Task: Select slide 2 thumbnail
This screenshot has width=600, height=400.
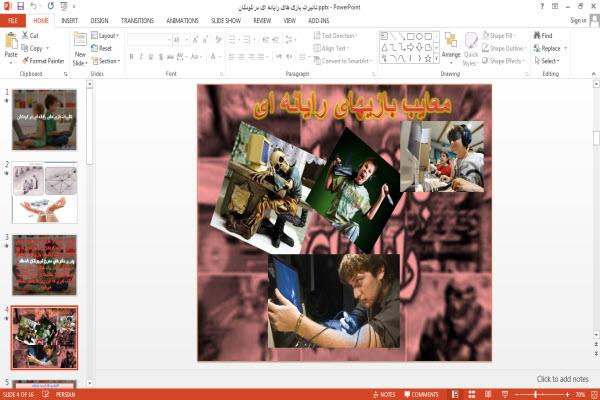Action: point(44,193)
